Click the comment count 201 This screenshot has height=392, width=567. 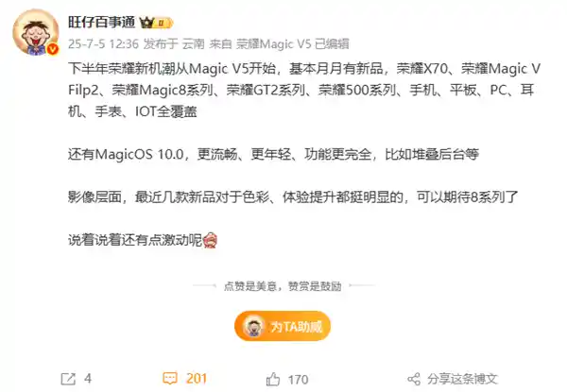(x=197, y=379)
